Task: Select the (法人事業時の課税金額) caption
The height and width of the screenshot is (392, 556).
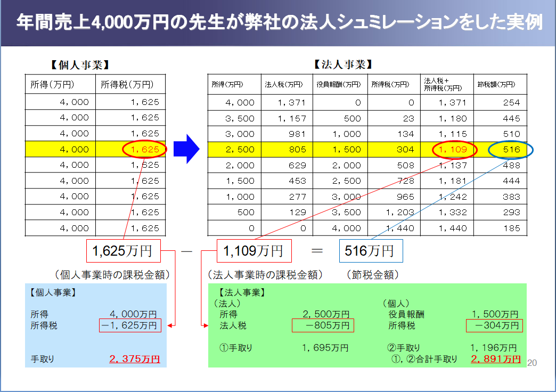Action: pyautogui.click(x=265, y=275)
